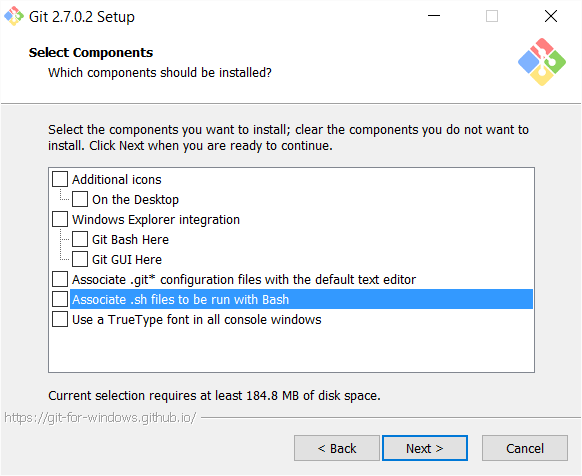Continue setup with Next button
The image size is (582, 476).
click(425, 448)
